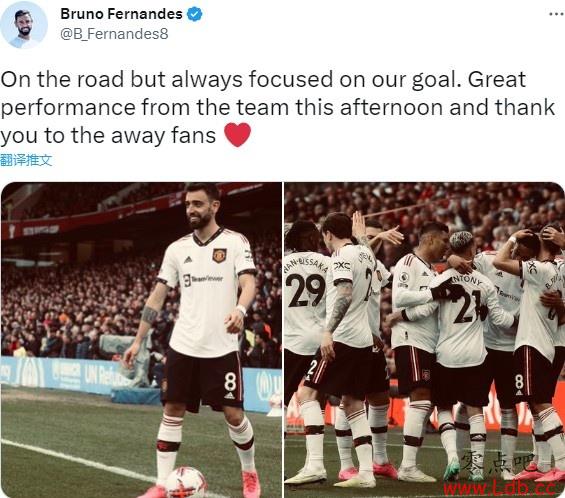The width and height of the screenshot is (565, 498).
Task: Click the blue verified badge
Action: tap(195, 14)
